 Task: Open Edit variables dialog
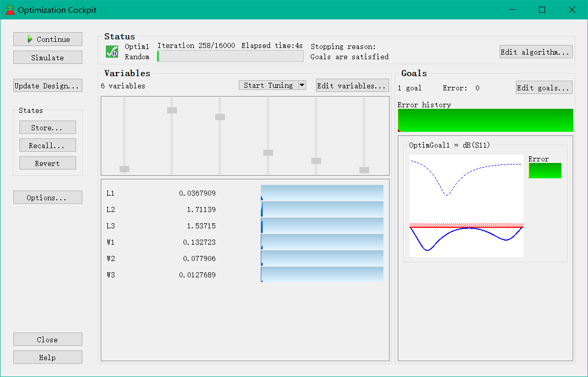(352, 86)
